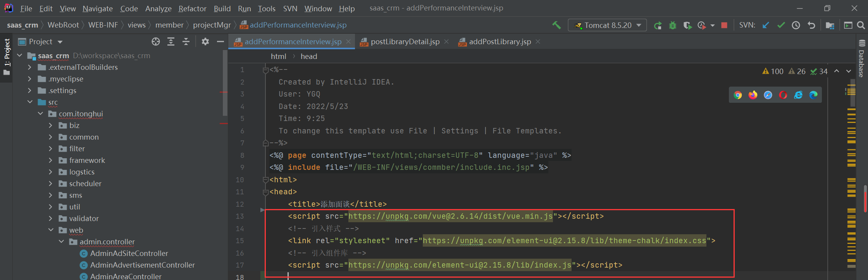
Task: Expand the .externalToolBuilders folder
Action: 30,67
